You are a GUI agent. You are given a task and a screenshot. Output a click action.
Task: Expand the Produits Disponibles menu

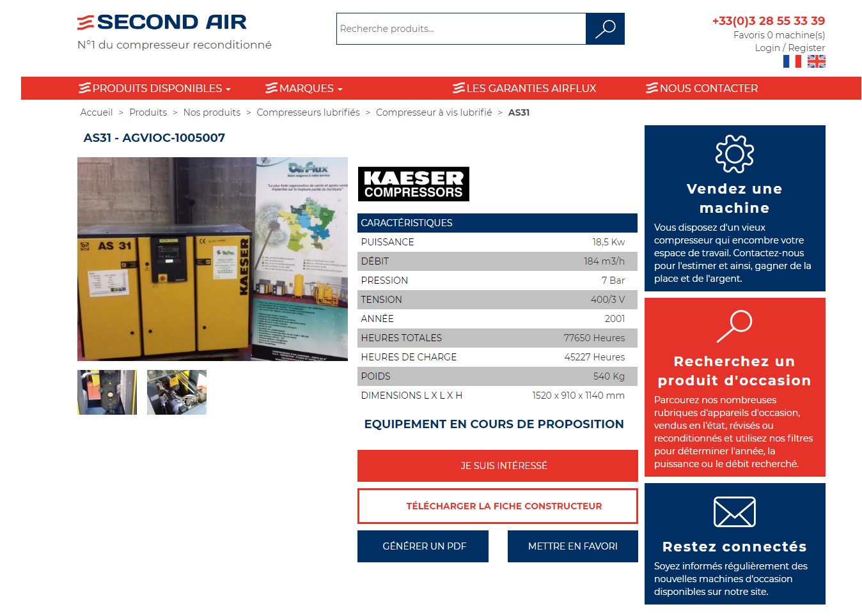click(155, 88)
